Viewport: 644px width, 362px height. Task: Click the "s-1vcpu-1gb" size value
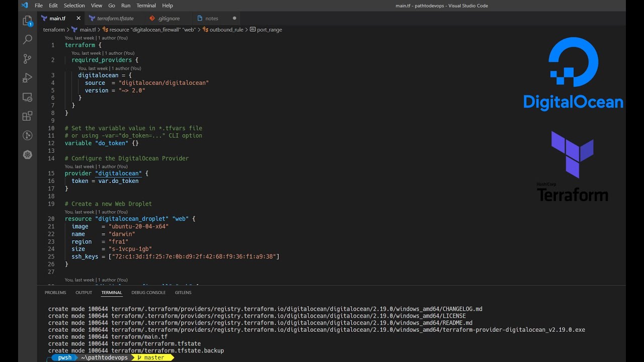(x=130, y=249)
